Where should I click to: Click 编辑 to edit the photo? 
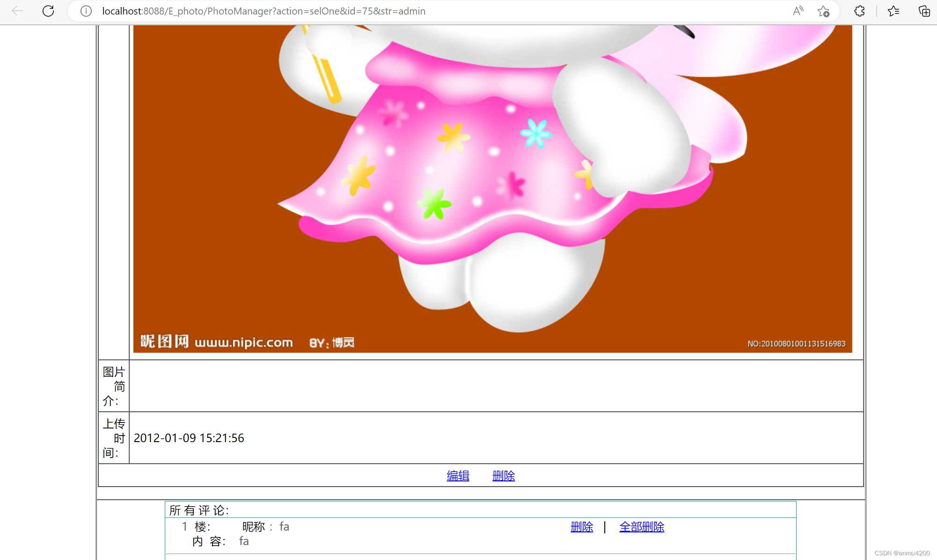pyautogui.click(x=458, y=475)
